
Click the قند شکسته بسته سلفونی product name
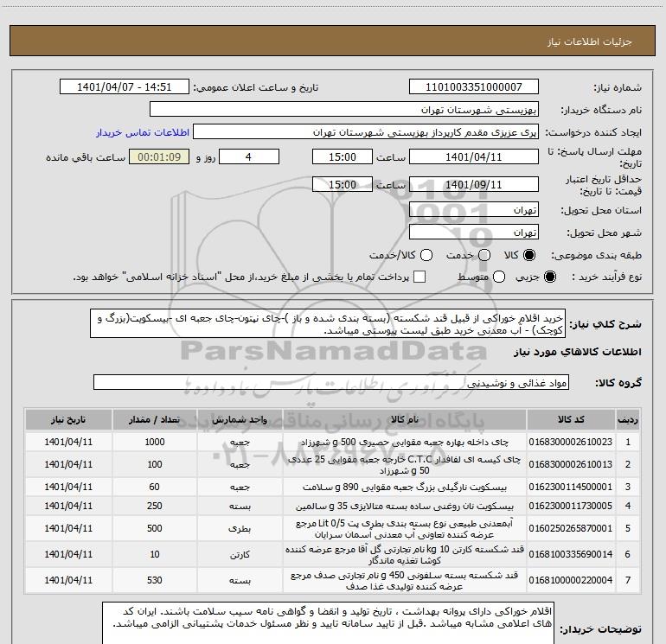click(405, 581)
